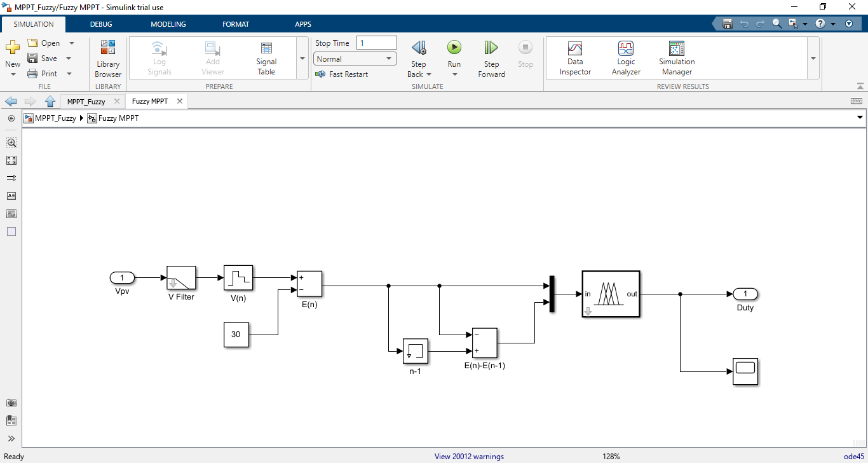Click the Step Forward icon

[x=491, y=48]
